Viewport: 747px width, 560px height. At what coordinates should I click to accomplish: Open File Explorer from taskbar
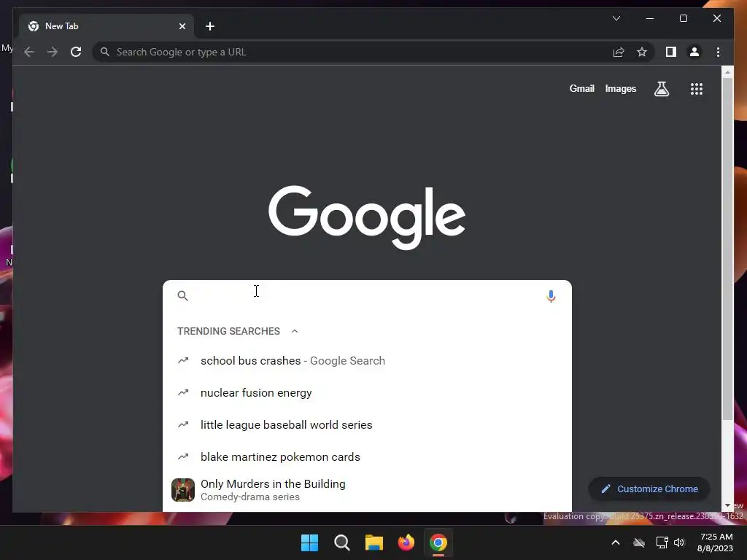[x=374, y=542]
